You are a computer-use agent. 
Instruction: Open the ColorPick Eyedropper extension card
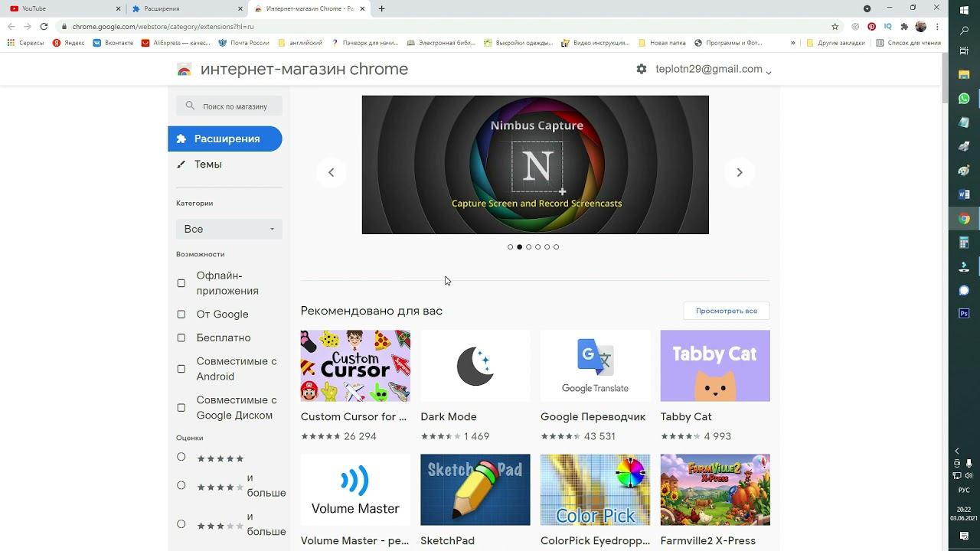pos(595,501)
